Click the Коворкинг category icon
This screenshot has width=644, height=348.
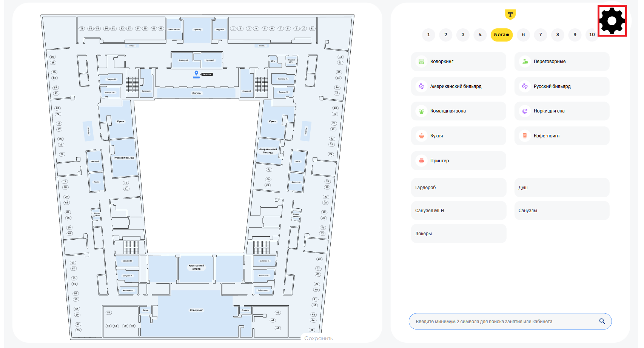422,62
